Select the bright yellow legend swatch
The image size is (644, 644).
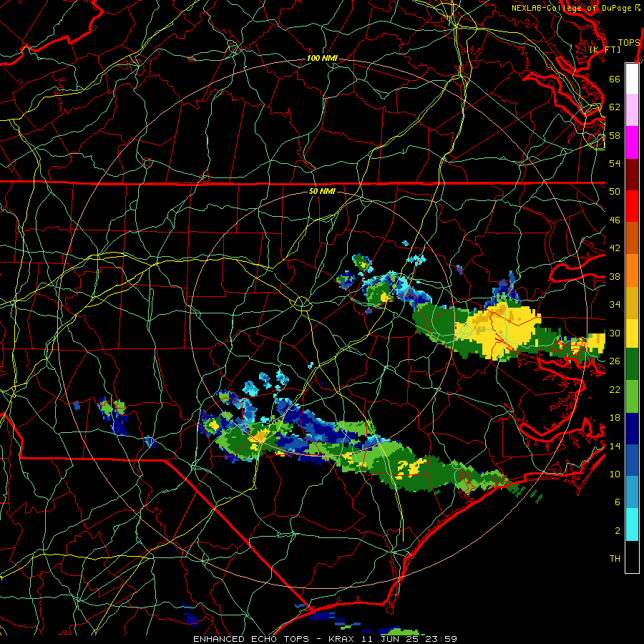point(632,333)
